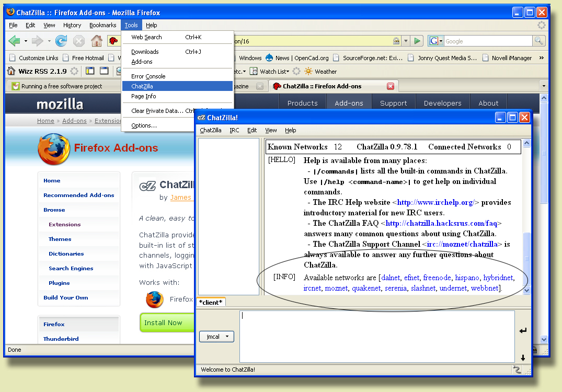Open the jmcal nickname dropdown
The image size is (562, 392).
(x=216, y=337)
